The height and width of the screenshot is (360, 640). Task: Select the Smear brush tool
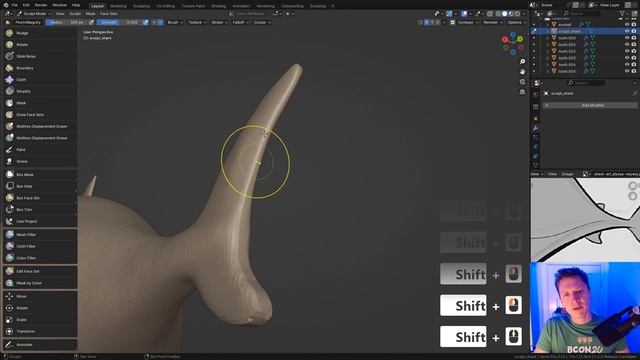[x=40, y=161]
